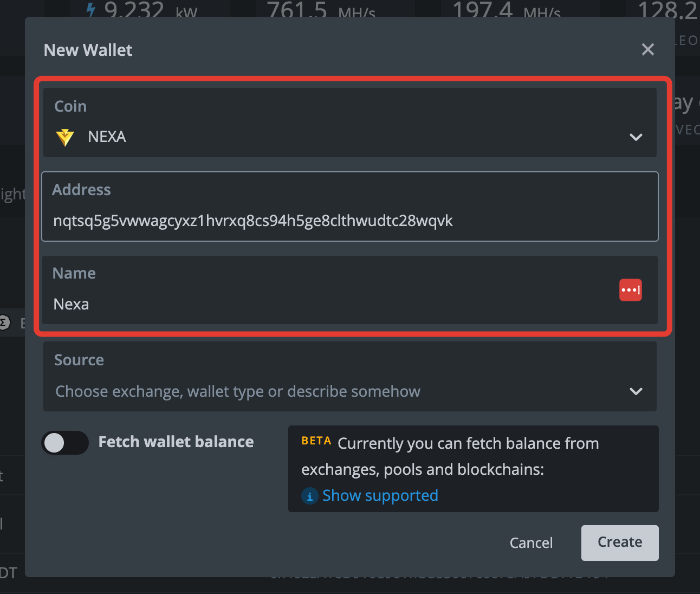Expand the Source dropdown chevron
700x594 pixels.
coord(636,391)
